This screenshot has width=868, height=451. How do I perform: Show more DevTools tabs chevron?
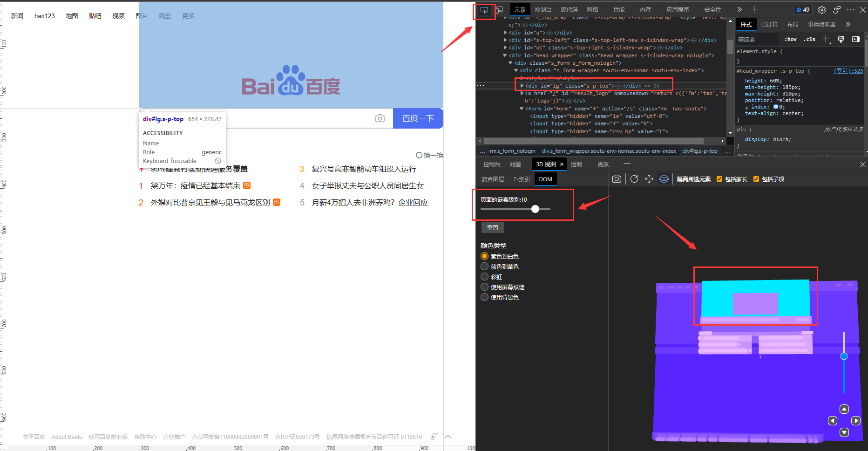739,9
